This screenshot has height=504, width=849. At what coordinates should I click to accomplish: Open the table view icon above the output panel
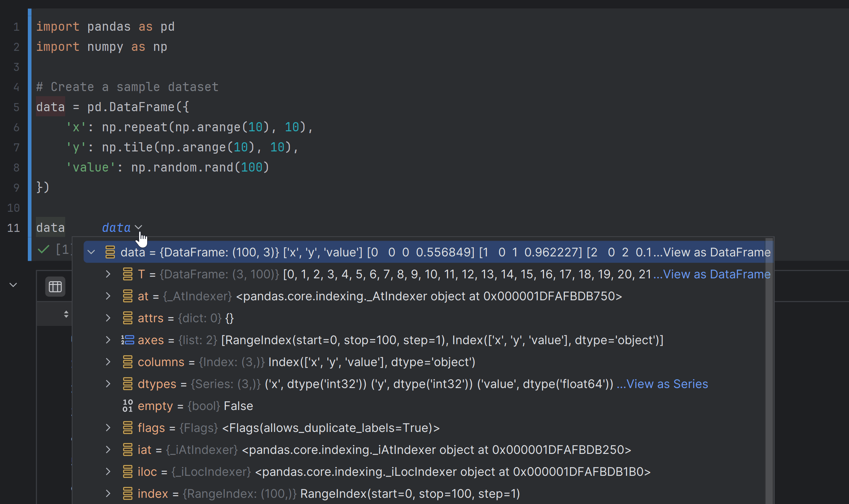tap(55, 286)
